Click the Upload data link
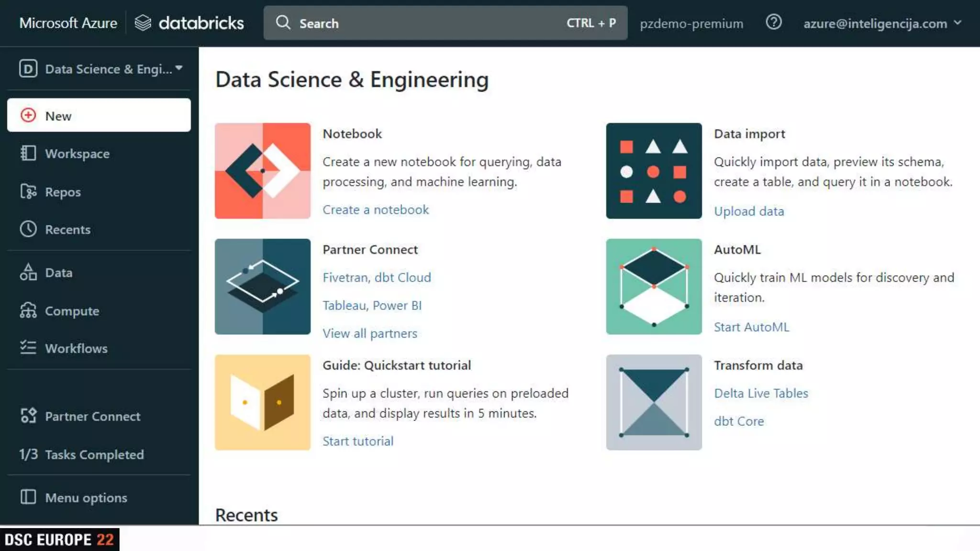Viewport: 980px width, 551px height. (748, 211)
